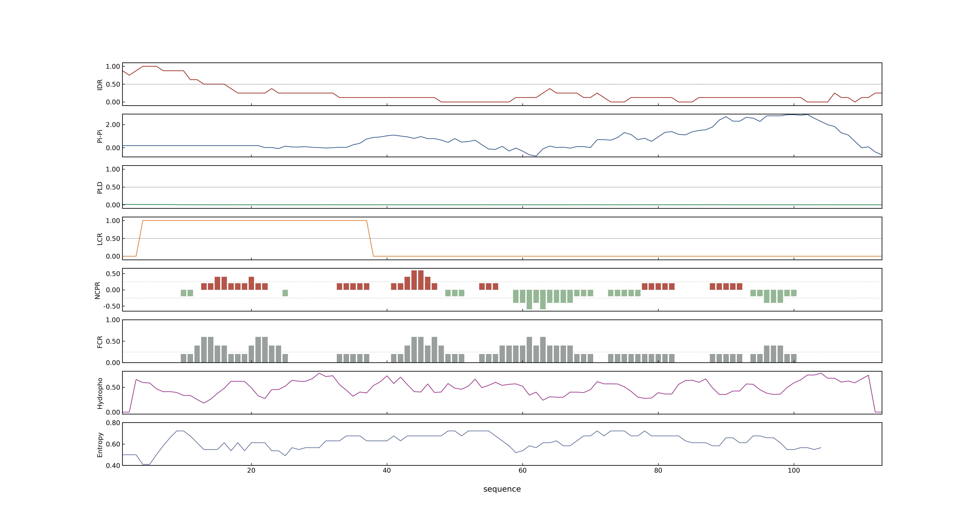Click the -0.50 tick on NCPR panel
The image size is (980, 523).
coord(111,306)
